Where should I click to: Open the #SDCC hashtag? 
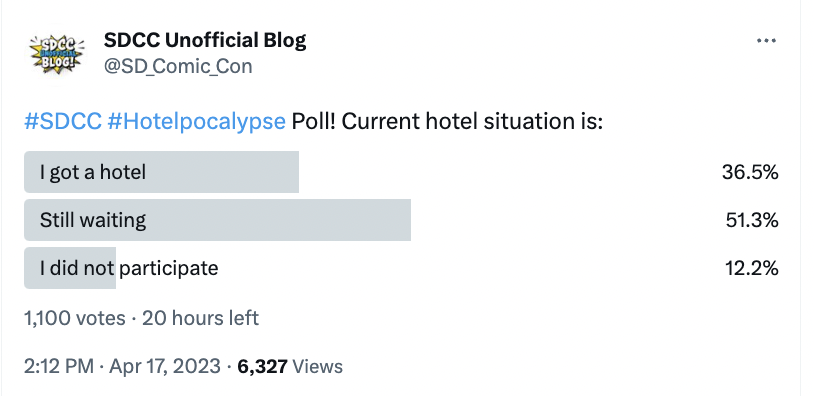pos(63,121)
